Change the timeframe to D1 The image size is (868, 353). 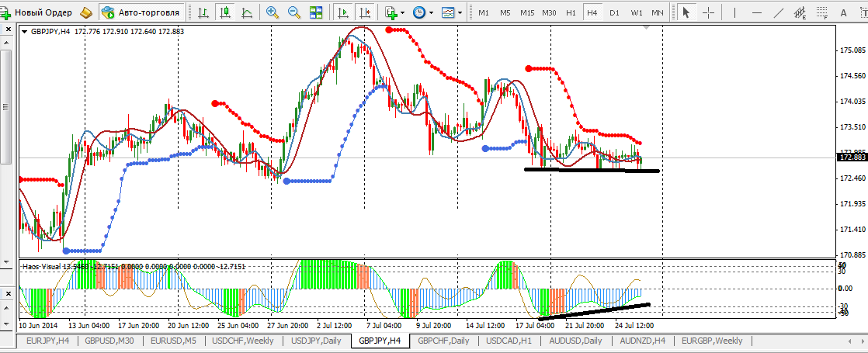(x=614, y=12)
